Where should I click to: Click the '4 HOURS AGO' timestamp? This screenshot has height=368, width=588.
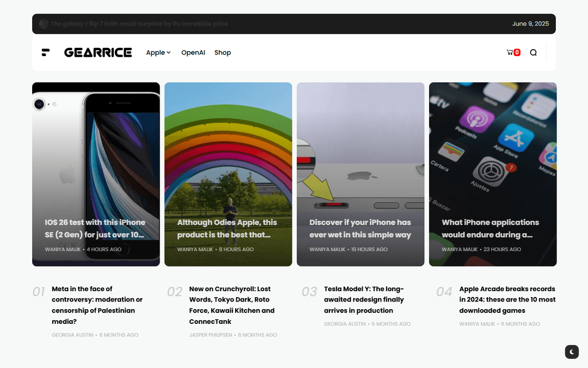point(104,249)
